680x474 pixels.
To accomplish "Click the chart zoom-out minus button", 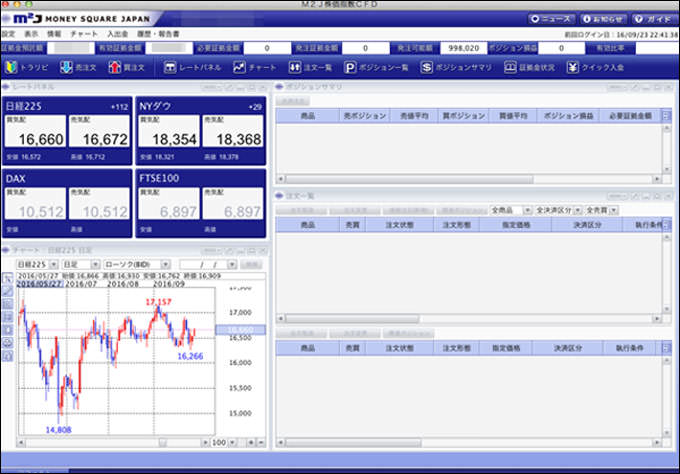I will [x=261, y=443].
